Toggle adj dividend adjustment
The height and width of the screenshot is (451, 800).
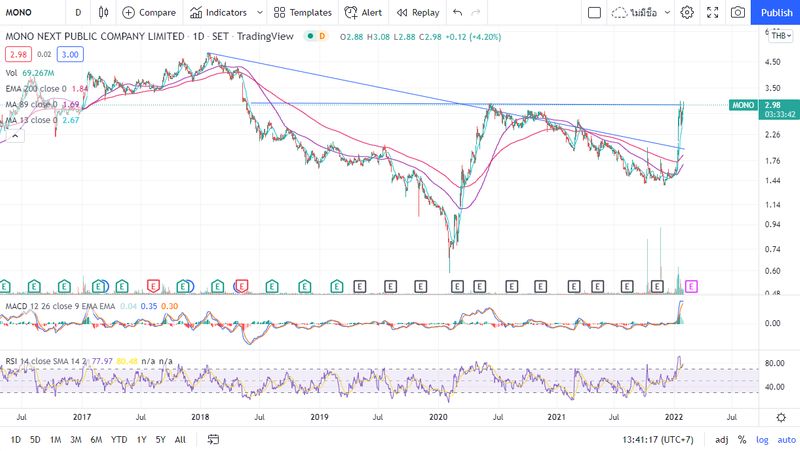click(721, 439)
